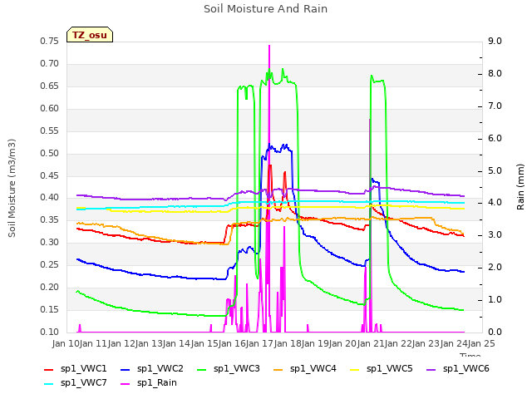The image size is (532, 399).
Task: Click the chart title Soil Moisture And Rain
Action: (266, 9)
